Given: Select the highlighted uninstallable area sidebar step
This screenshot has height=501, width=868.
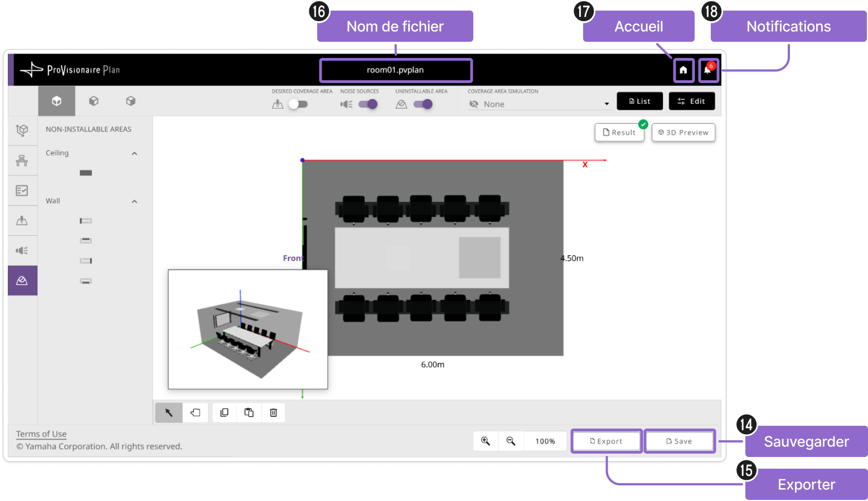Looking at the screenshot, I should tap(22, 280).
